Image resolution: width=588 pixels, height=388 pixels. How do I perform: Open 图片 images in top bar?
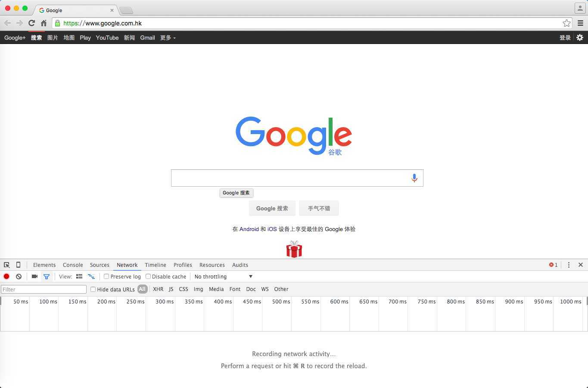point(53,38)
